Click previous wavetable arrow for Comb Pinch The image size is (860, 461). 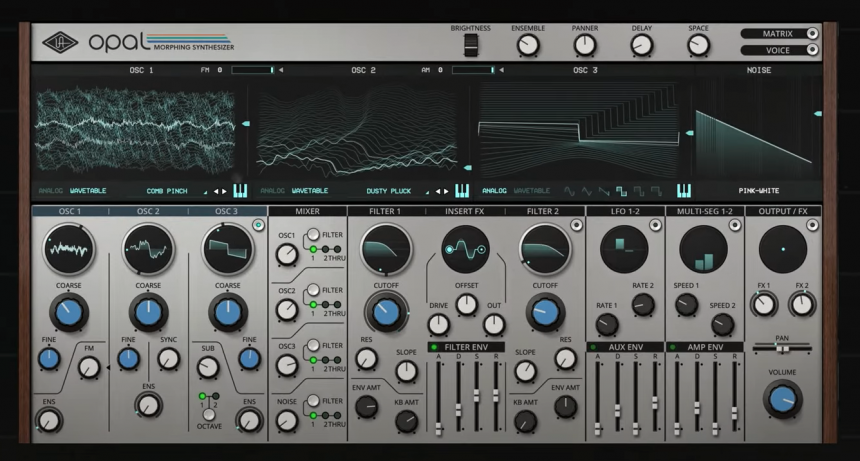pos(216,191)
